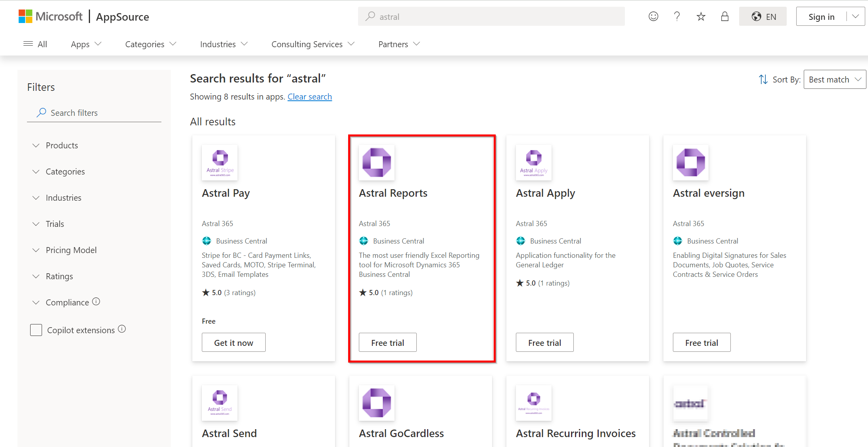The height and width of the screenshot is (447, 868).
Task: Open the help question mark icon
Action: [677, 16]
